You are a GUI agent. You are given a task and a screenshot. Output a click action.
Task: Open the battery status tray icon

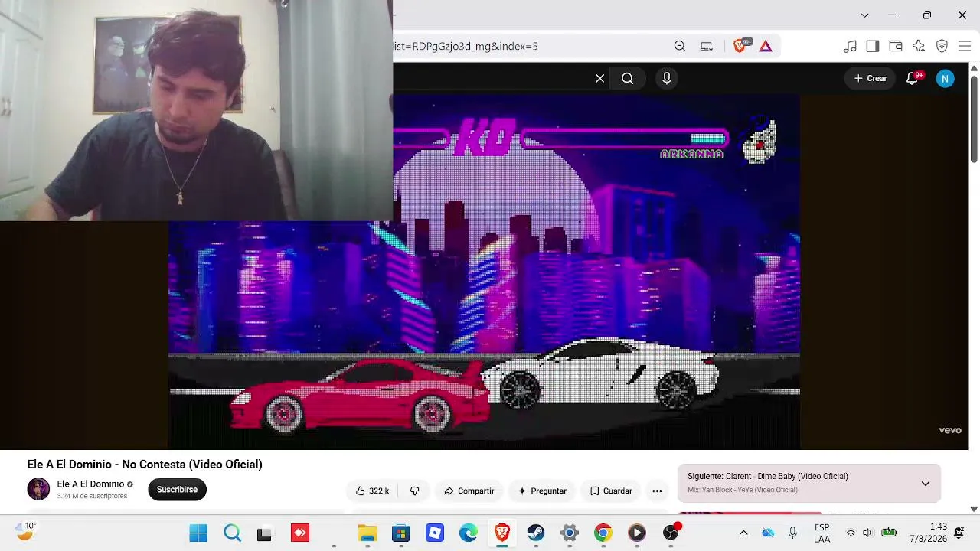click(889, 533)
